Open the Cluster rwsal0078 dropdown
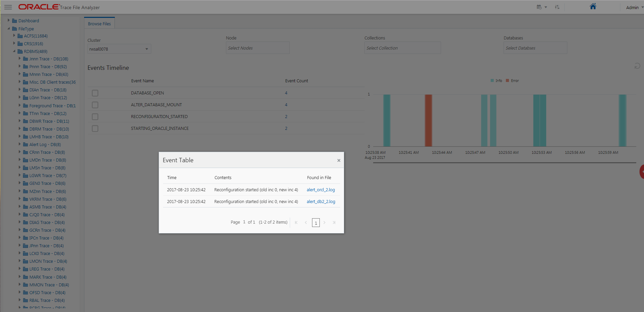The width and height of the screenshot is (644, 312). [x=119, y=49]
